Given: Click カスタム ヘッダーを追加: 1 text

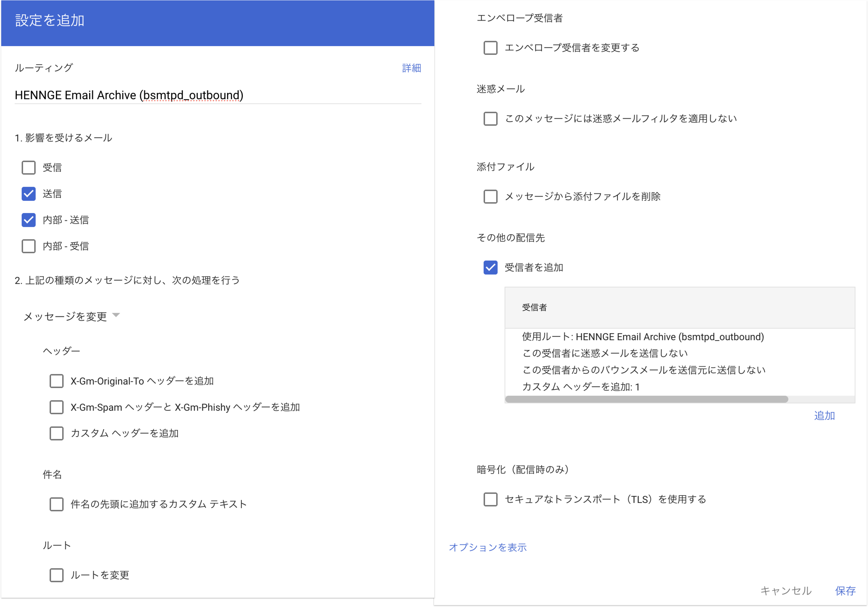Looking at the screenshot, I should pyautogui.click(x=581, y=387).
